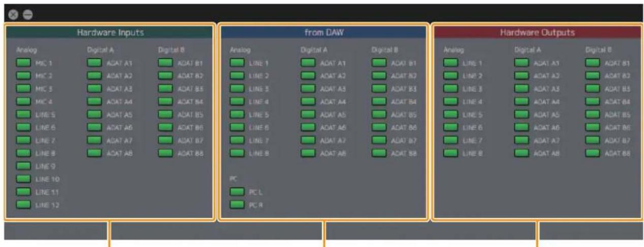Toggle LINE 6 in from DAW panel
Screen dimensions: 644x247
point(237,127)
